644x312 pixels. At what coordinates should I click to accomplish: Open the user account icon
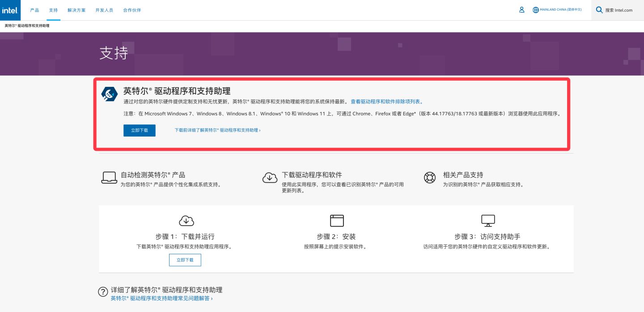point(521,10)
